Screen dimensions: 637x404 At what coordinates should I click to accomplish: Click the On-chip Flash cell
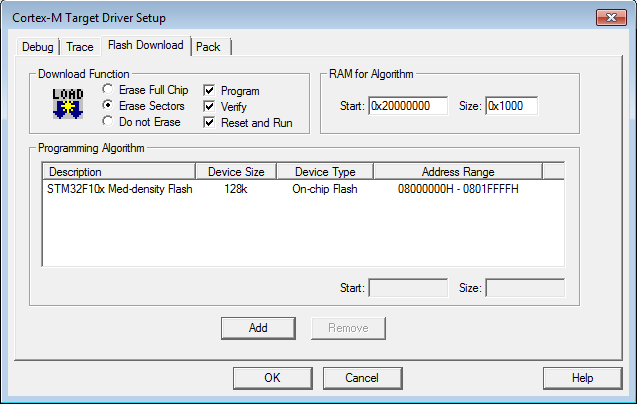coord(325,189)
